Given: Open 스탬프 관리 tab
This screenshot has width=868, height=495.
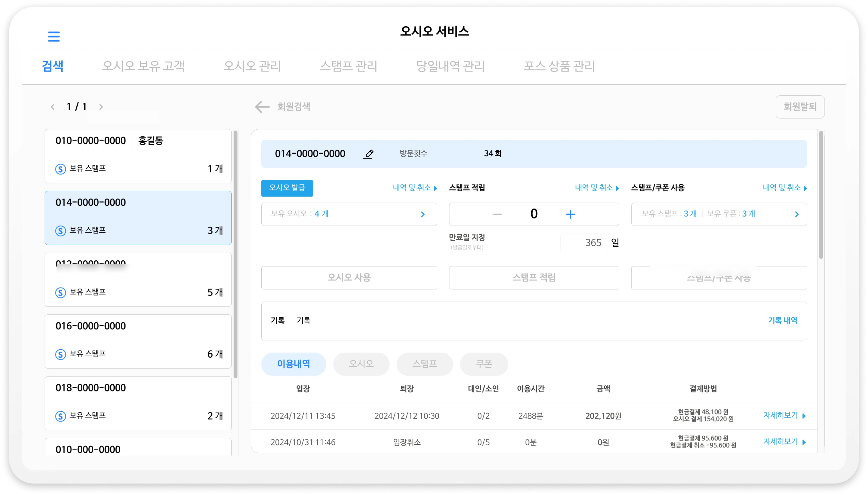Looking at the screenshot, I should [349, 66].
